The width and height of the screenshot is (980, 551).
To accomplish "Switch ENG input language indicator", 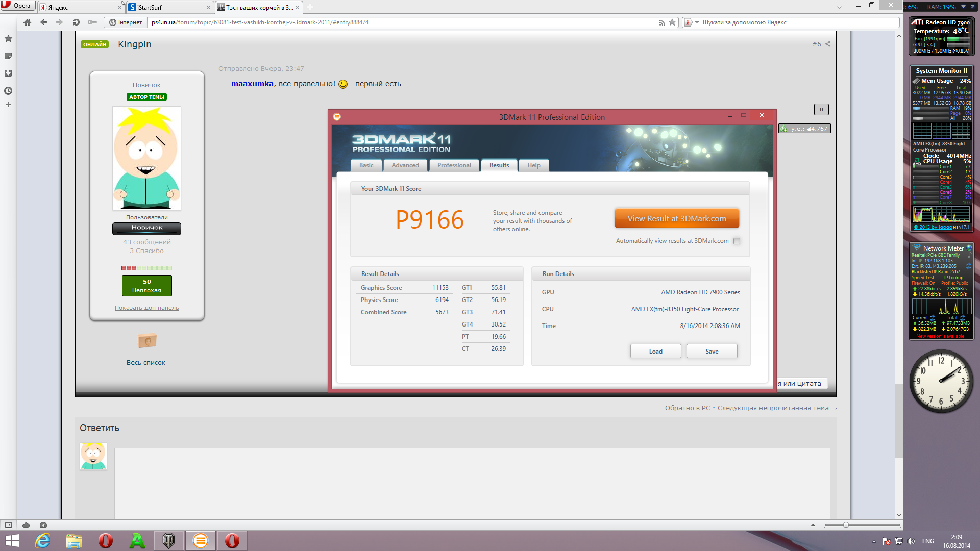I will (928, 541).
